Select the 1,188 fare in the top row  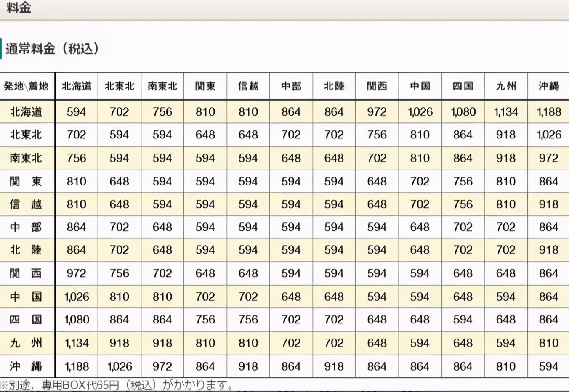(548, 111)
